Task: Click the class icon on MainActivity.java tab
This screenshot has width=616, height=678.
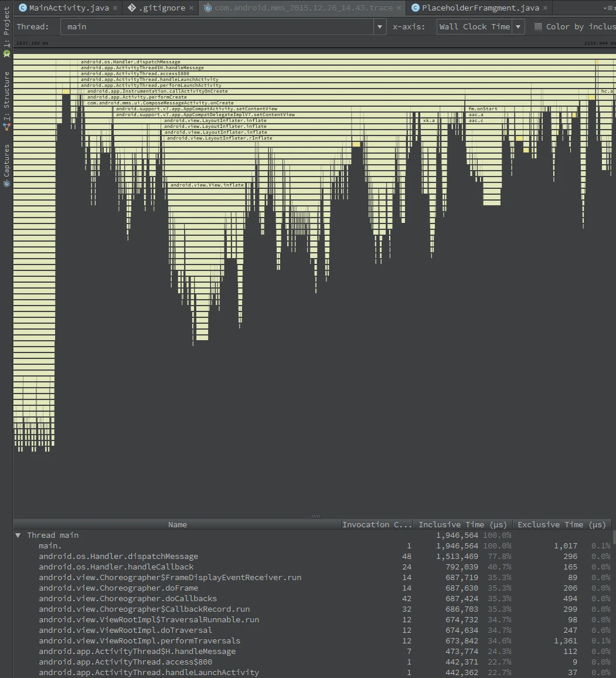Action: tap(23, 8)
